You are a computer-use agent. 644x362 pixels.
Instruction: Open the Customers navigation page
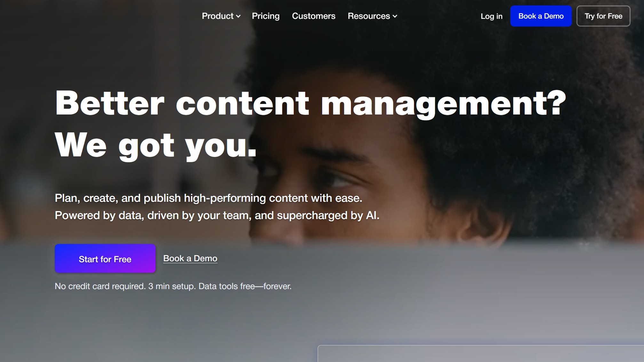coord(314,16)
